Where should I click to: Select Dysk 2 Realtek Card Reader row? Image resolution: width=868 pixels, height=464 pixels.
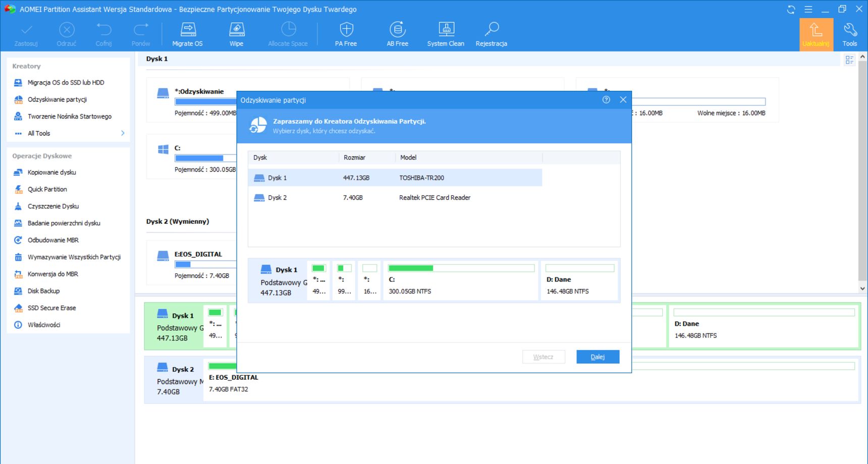pos(395,198)
